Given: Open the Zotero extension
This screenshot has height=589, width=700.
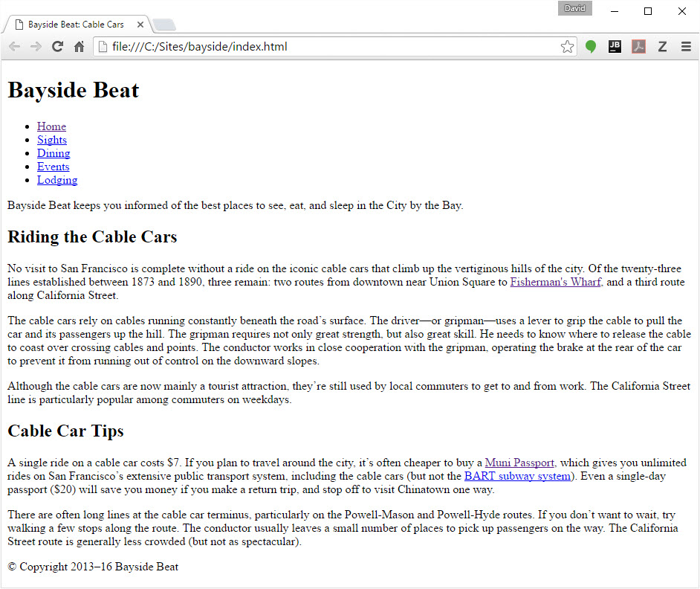Looking at the screenshot, I should click(662, 46).
